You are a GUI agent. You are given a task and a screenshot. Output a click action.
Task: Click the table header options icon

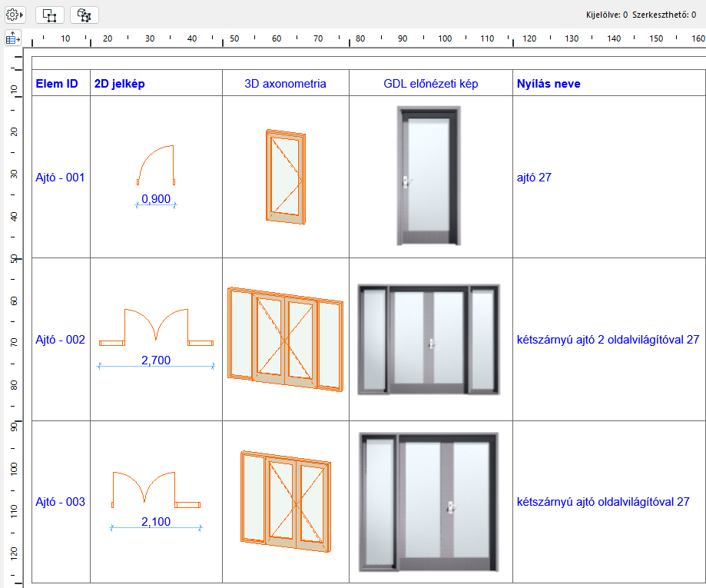click(x=13, y=38)
